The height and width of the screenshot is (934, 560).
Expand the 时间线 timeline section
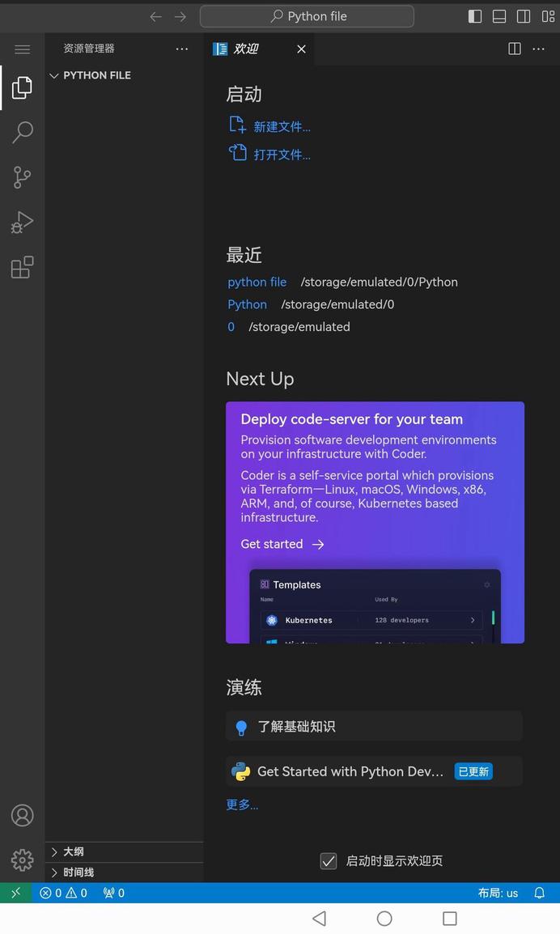tap(78, 872)
